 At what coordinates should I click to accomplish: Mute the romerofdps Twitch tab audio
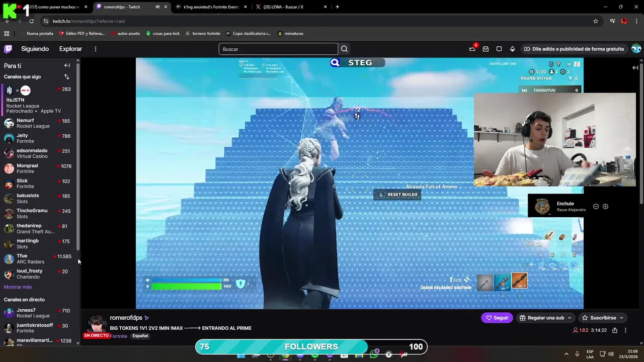pyautogui.click(x=157, y=7)
